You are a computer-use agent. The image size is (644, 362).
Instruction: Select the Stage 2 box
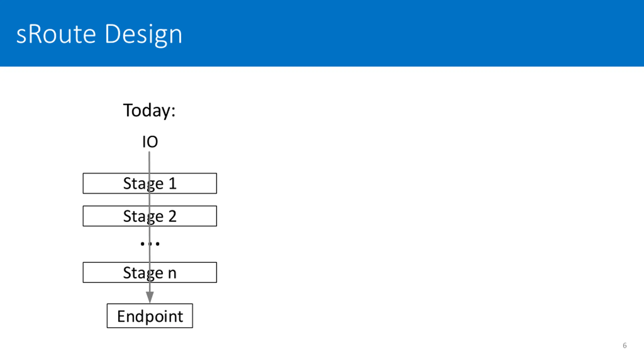pos(150,216)
